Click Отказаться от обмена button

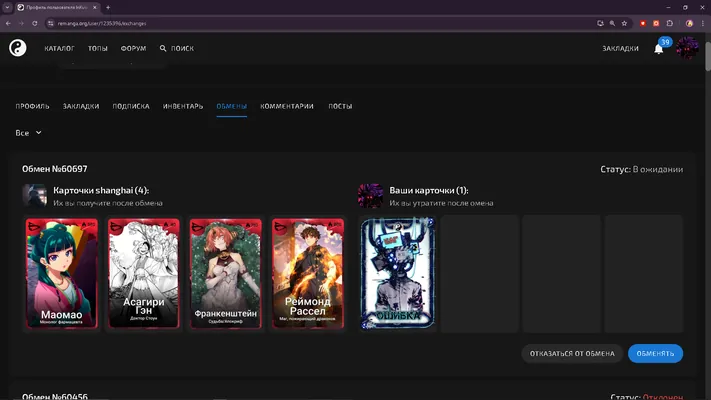point(572,353)
